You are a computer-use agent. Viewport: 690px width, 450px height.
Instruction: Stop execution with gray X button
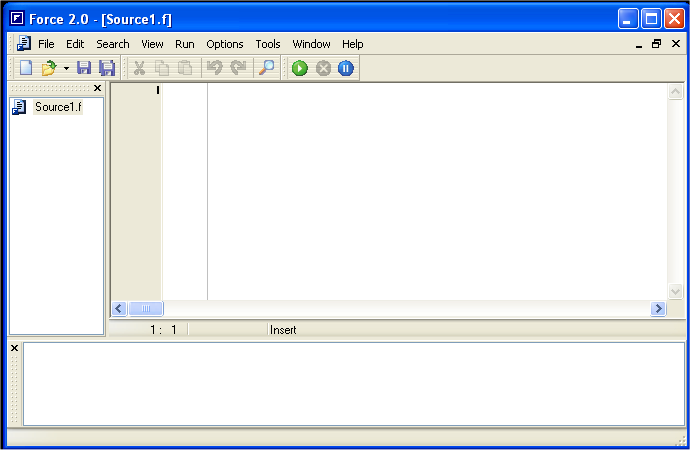323,68
